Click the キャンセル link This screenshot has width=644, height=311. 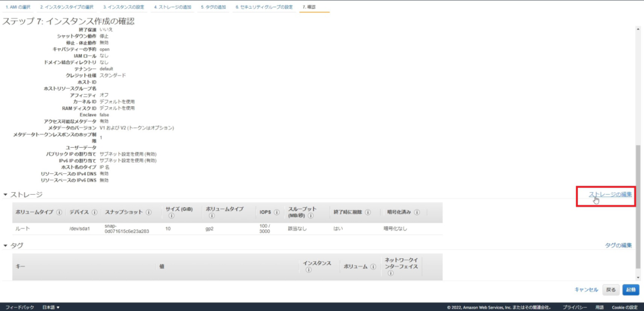click(586, 290)
